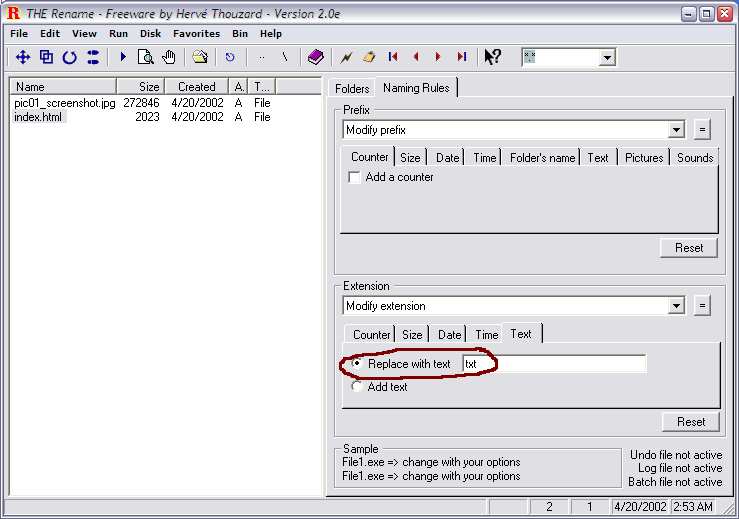Click the blue play arrow run icon
739x519 pixels.
click(123, 57)
